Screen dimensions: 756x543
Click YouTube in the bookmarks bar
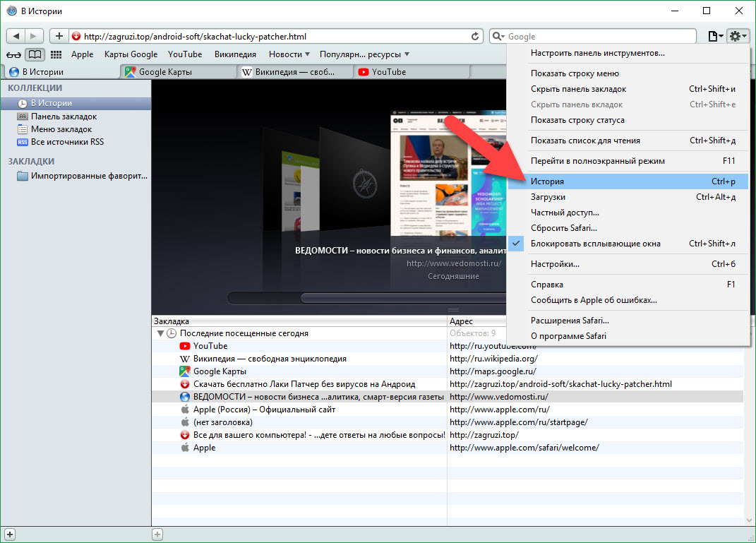pyautogui.click(x=185, y=54)
